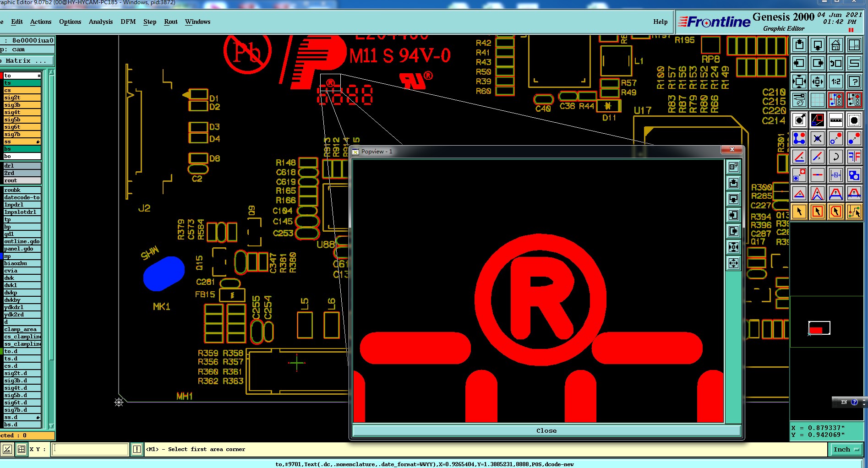Click the layer list scrollbar up arrow
868x468 pixels.
[51, 73]
